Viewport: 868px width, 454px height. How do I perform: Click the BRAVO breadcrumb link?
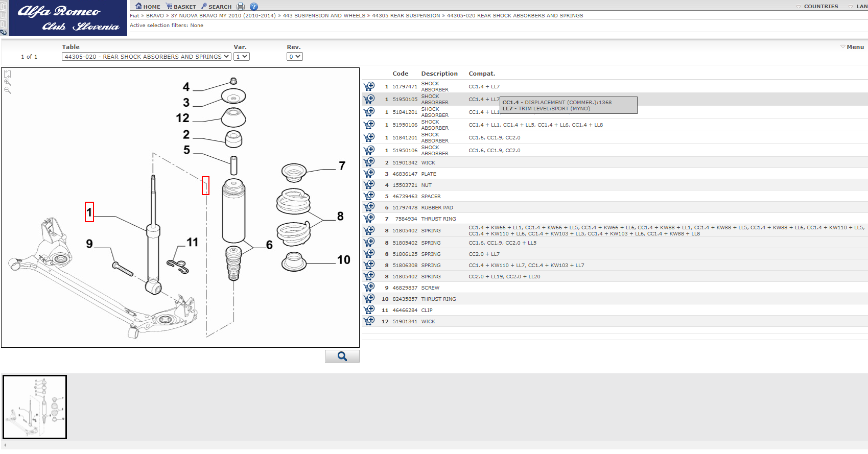tap(155, 16)
